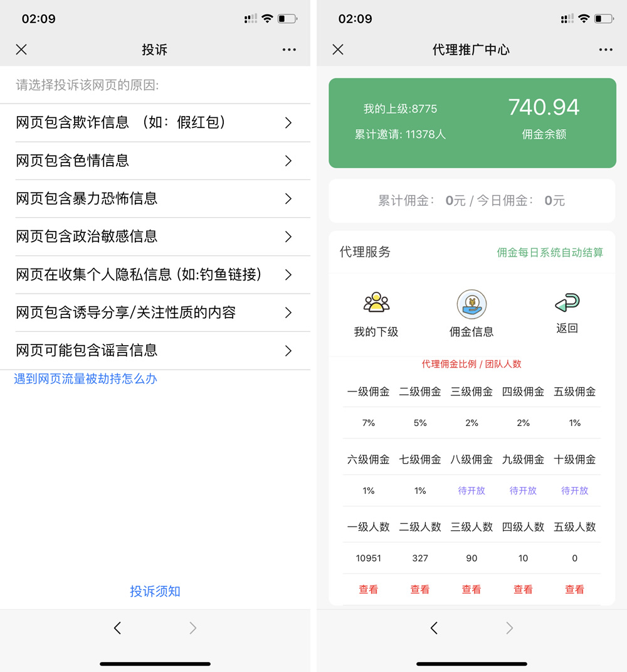The width and height of the screenshot is (627, 672).
Task: Tap the back navigation chevron below 投诉 page
Action: coord(117,627)
